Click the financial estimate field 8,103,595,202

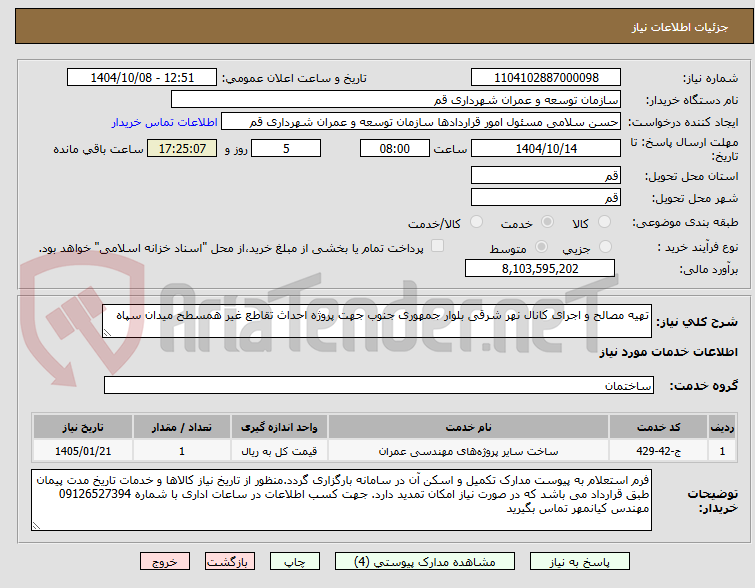pos(540,268)
